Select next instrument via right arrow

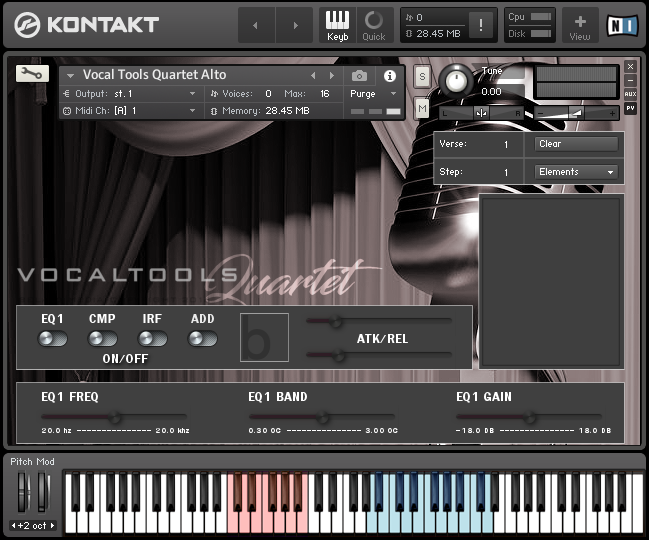332,75
